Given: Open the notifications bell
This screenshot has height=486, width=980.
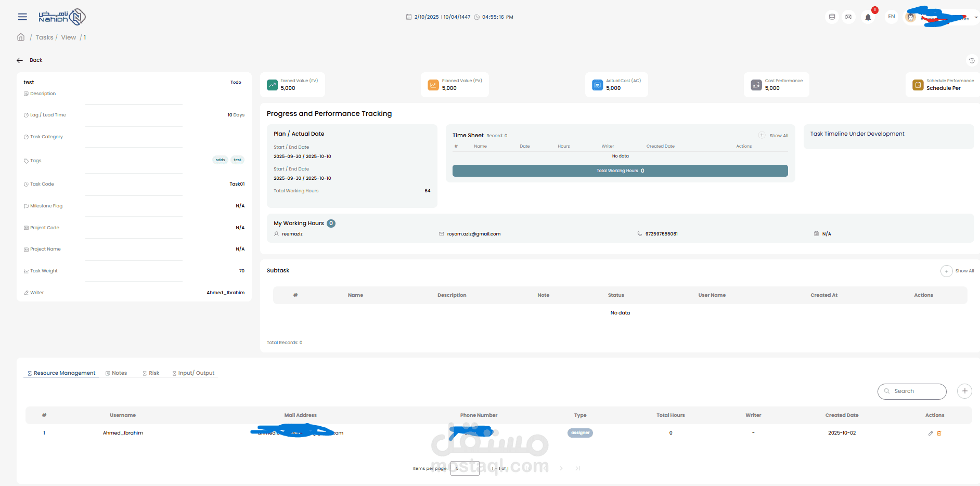Looking at the screenshot, I should (868, 17).
